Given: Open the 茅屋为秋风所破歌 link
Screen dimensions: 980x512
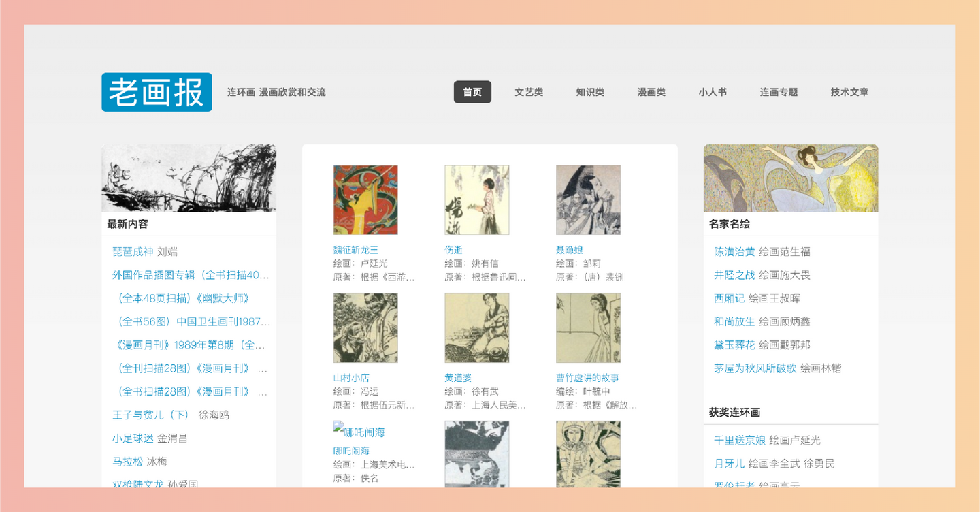Looking at the screenshot, I should [755, 368].
